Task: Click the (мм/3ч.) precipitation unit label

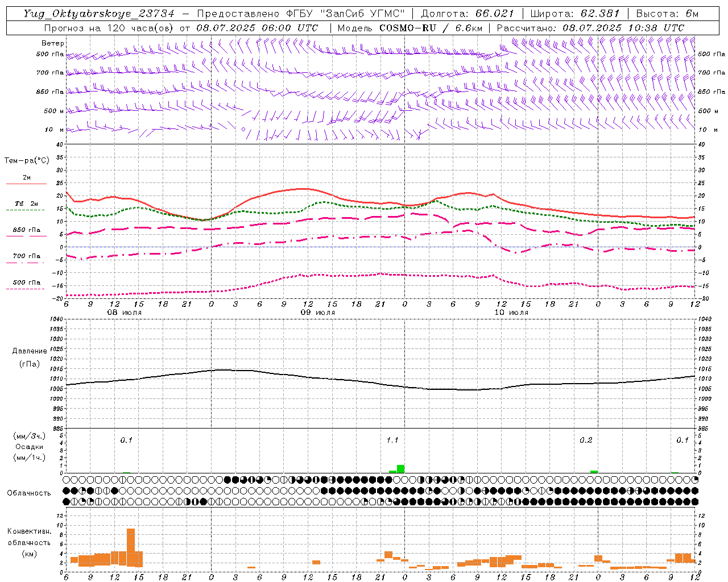Action: (x=30, y=436)
